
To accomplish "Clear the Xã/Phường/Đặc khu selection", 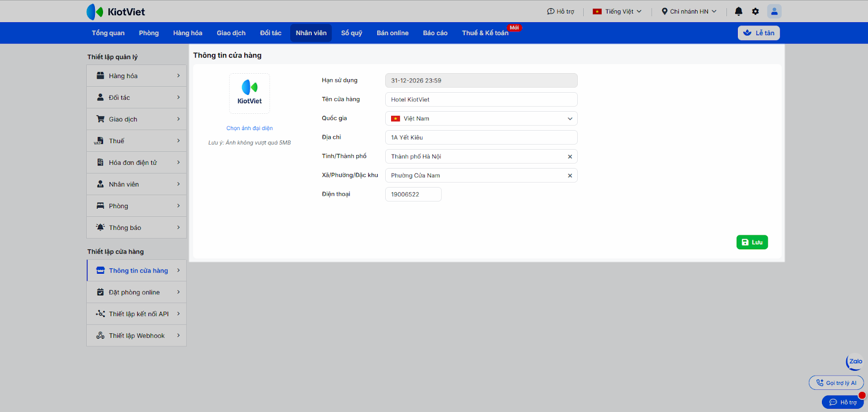I will (570, 176).
